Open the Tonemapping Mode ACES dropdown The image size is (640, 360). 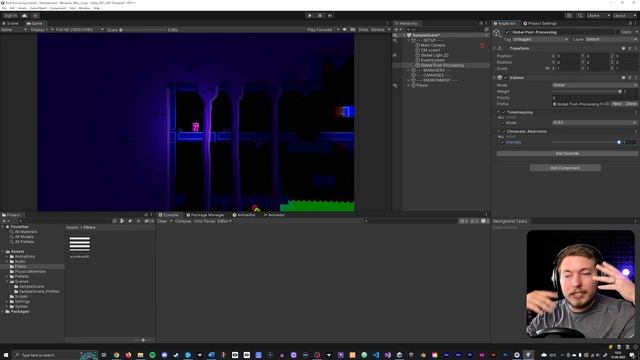click(595, 122)
